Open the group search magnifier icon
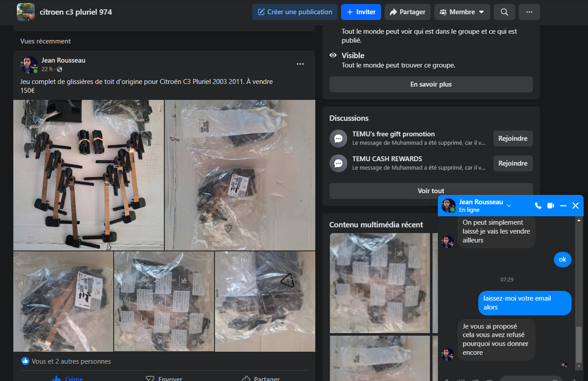Screen dimensions: 588x381 [504, 12]
